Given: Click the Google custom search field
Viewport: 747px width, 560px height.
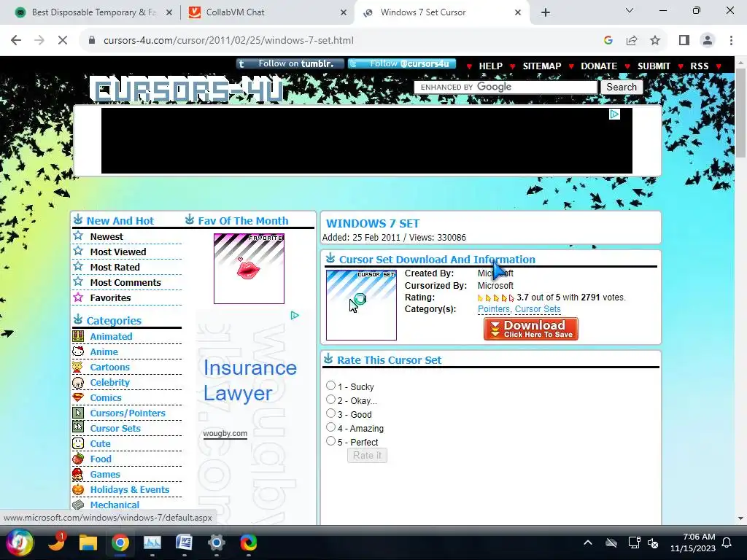Looking at the screenshot, I should pos(506,87).
